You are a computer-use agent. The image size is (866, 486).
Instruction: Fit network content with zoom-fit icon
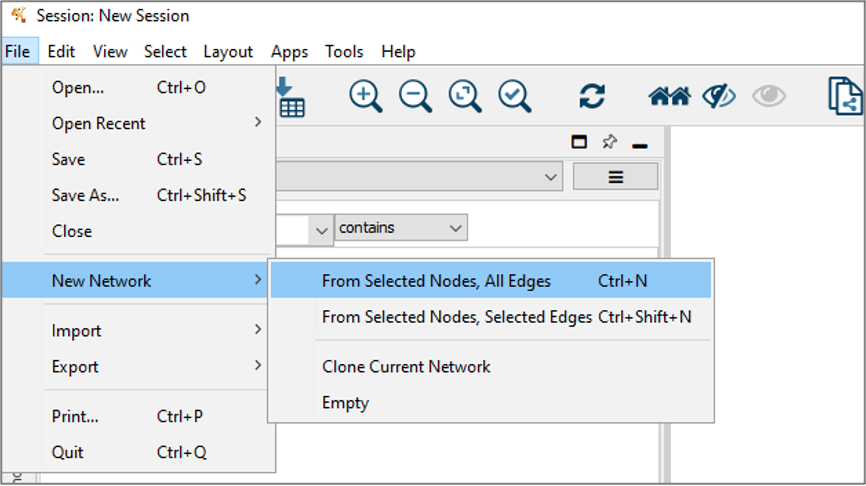coord(465,97)
